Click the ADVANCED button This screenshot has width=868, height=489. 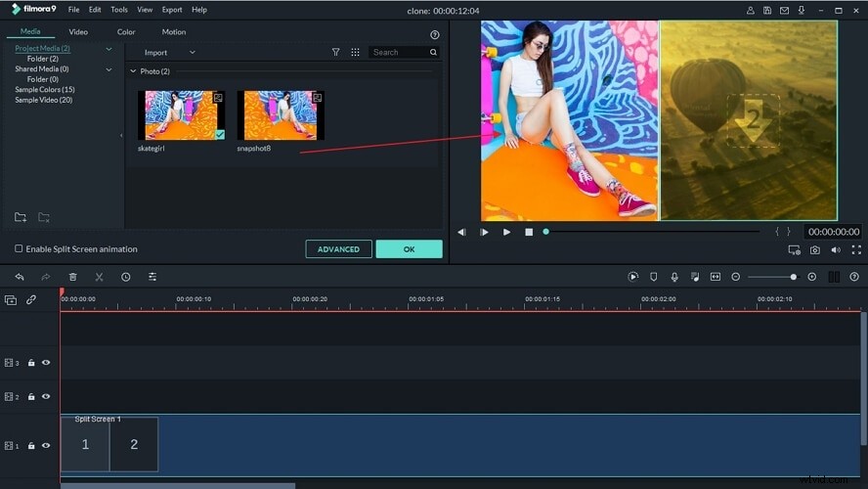pyautogui.click(x=338, y=249)
